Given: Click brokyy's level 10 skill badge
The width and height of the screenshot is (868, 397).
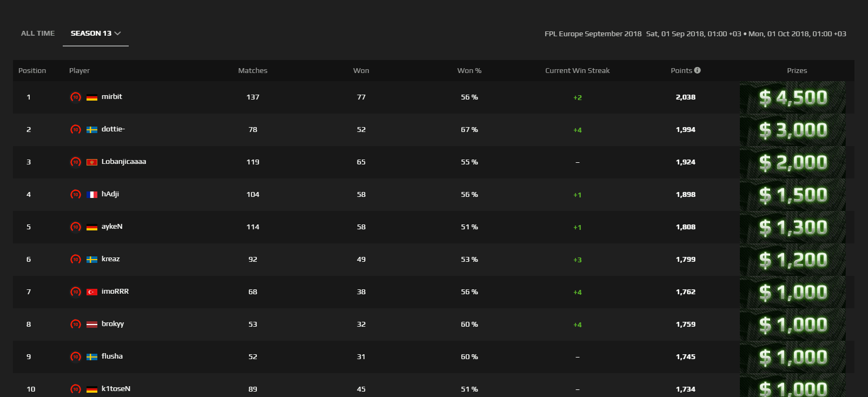Looking at the screenshot, I should [x=76, y=325].
